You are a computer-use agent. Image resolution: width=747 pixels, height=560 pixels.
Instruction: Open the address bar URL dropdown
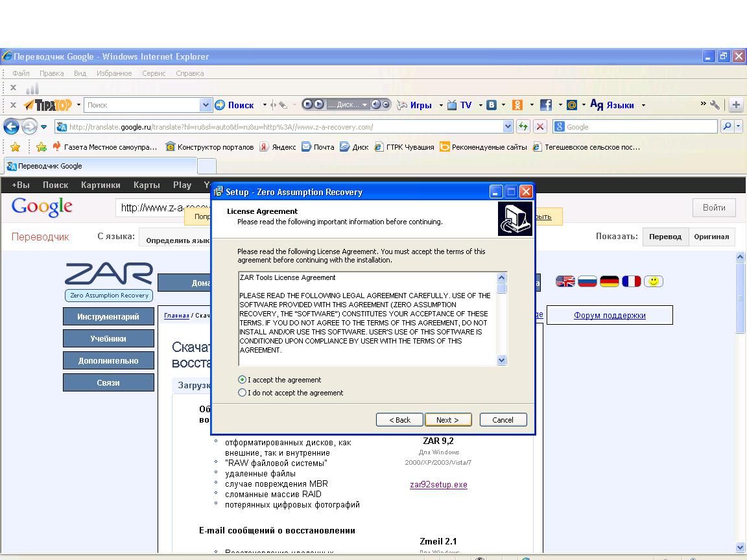click(508, 126)
